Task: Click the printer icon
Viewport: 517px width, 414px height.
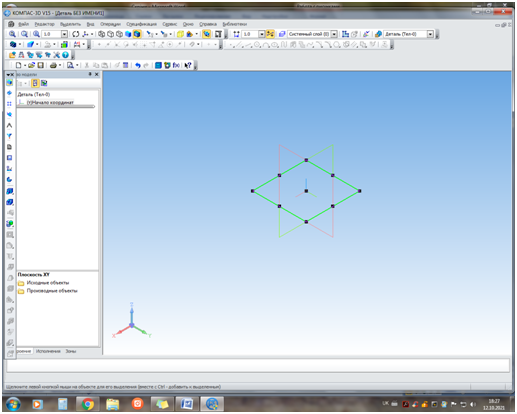Action: pos(53,65)
